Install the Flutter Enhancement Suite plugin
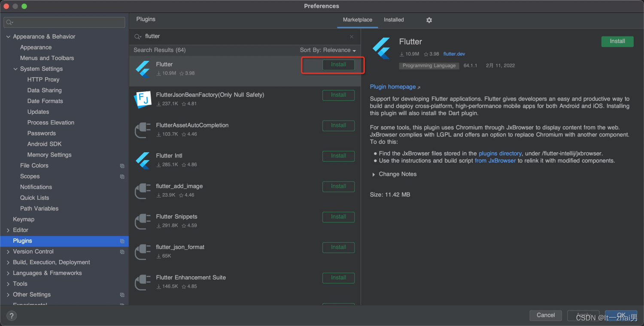The image size is (644, 326). click(338, 278)
